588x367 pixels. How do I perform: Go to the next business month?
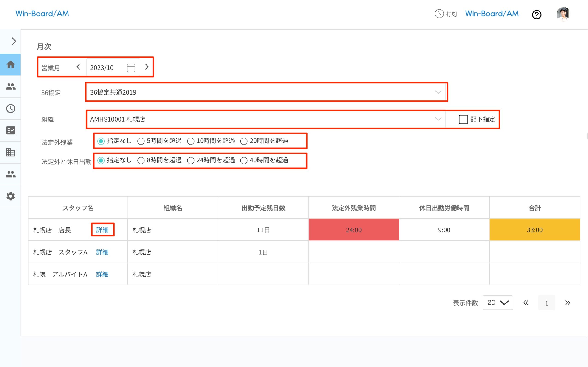click(147, 67)
